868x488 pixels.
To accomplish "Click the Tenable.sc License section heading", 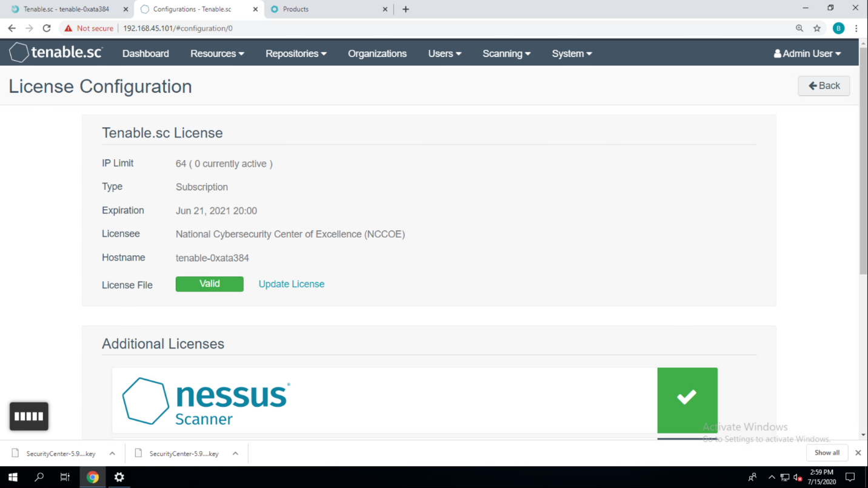I will (162, 133).
